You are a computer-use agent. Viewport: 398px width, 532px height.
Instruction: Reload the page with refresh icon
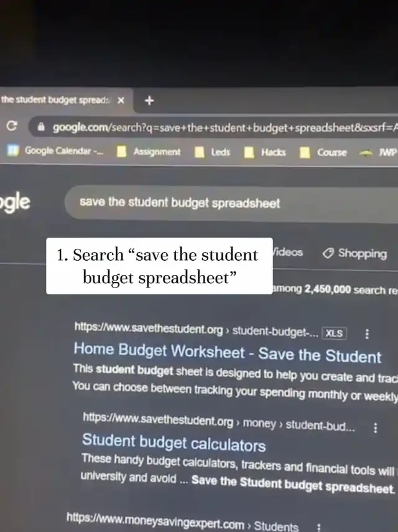click(x=12, y=126)
